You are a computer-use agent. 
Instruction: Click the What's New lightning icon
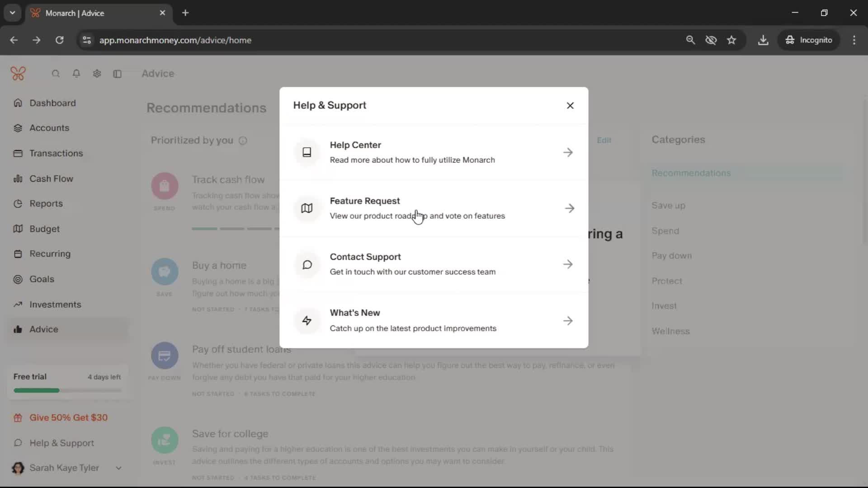click(307, 321)
